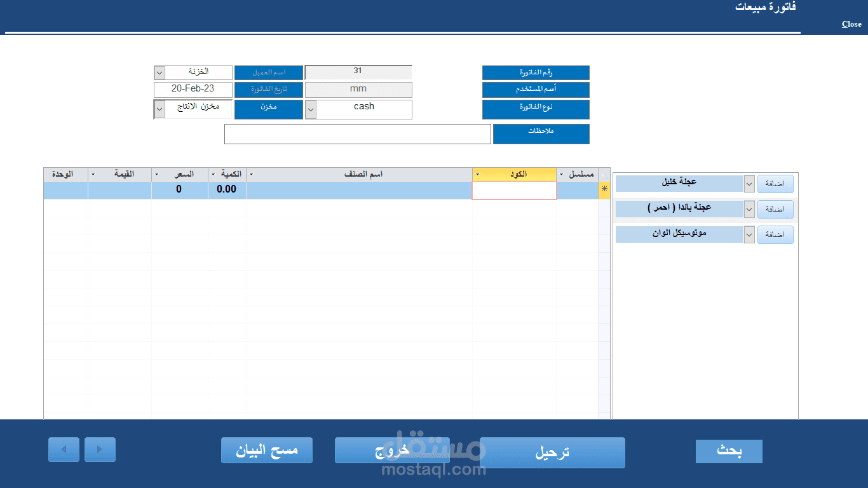Click the user name field showing mm
Image resolution: width=868 pixels, height=488 pixels.
point(358,90)
